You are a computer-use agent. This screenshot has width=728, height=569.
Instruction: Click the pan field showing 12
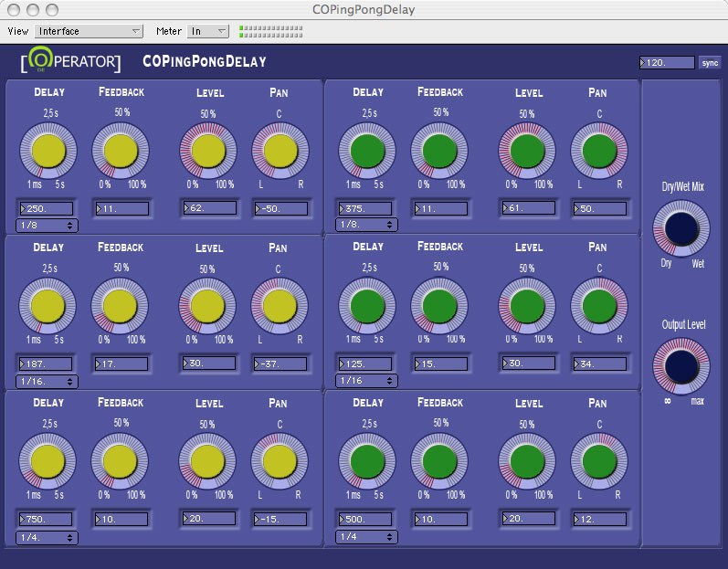point(600,519)
